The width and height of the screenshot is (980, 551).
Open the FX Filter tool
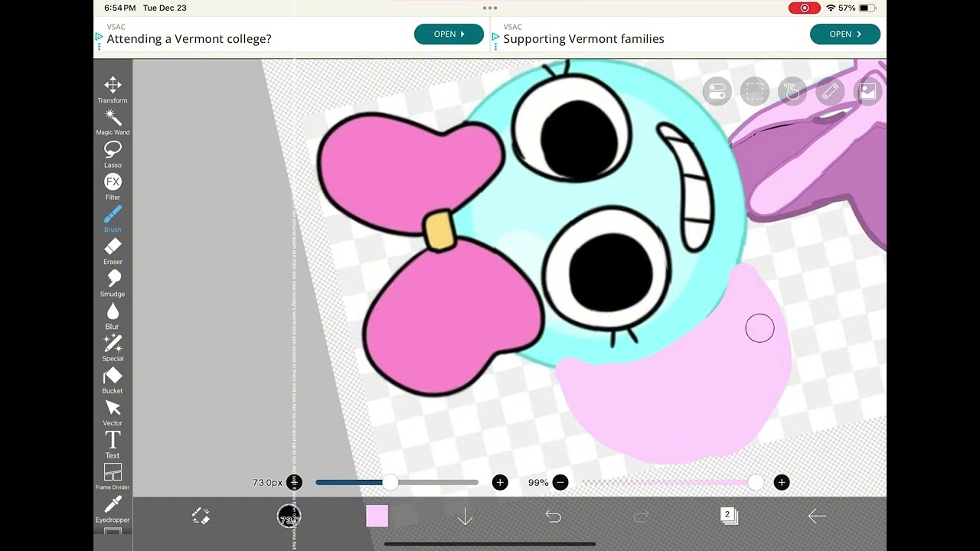[113, 187]
